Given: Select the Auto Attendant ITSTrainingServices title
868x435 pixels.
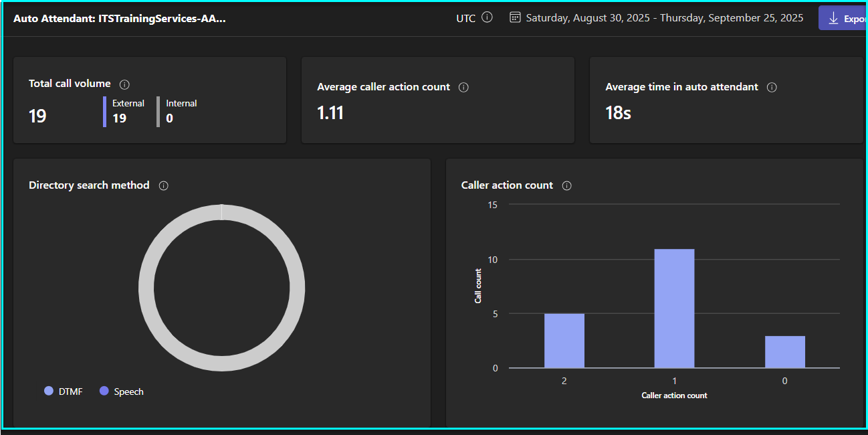Looking at the screenshot, I should pyautogui.click(x=119, y=18).
